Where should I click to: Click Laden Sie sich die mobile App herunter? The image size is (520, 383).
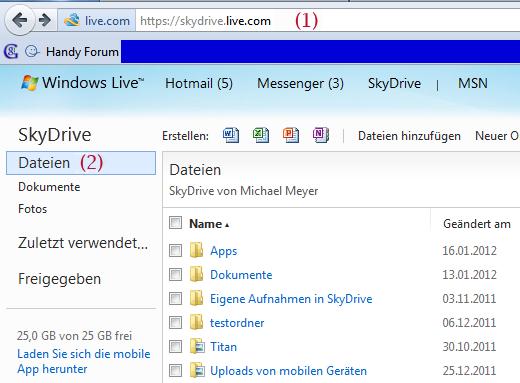(x=84, y=361)
